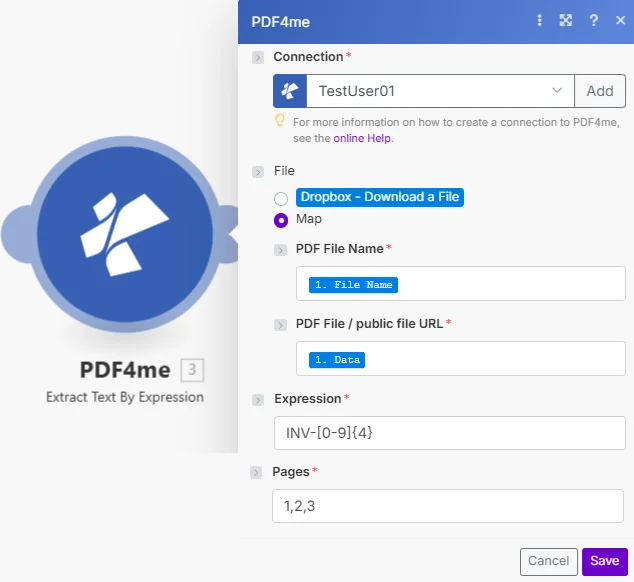This screenshot has height=582, width=634.
Task: Close the PDF4me settings panel
Action: pos(620,20)
